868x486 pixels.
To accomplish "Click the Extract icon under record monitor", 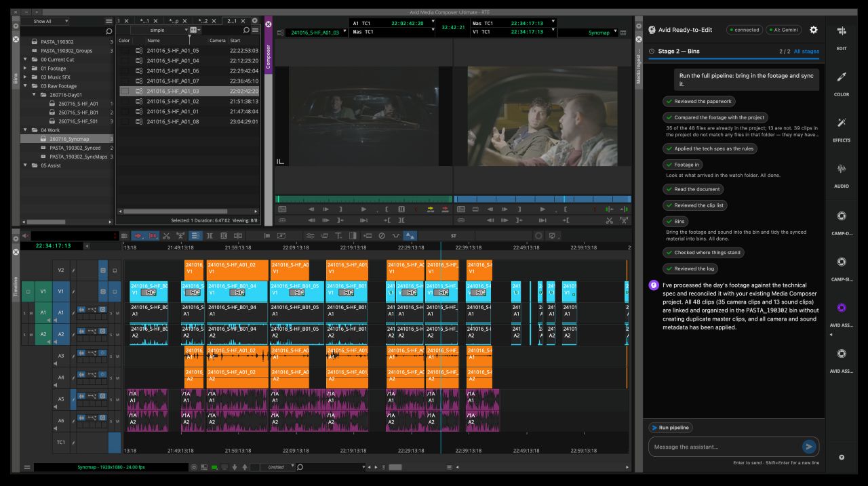I will (625, 220).
